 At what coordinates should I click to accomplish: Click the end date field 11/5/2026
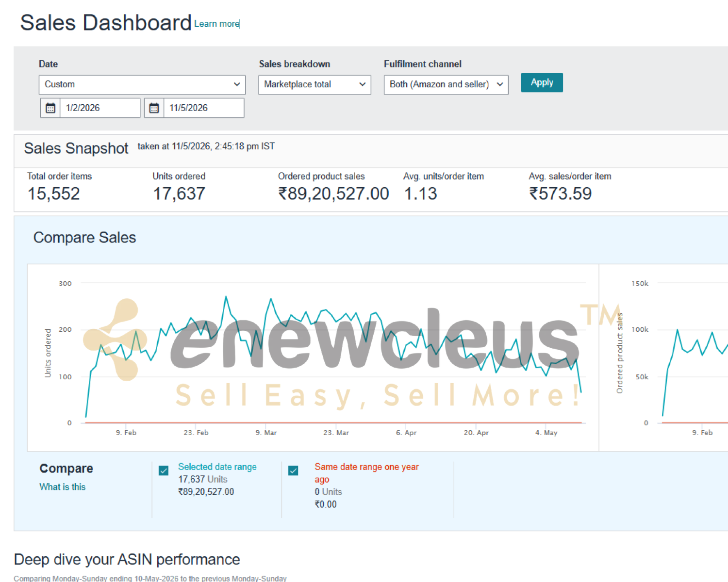[204, 108]
